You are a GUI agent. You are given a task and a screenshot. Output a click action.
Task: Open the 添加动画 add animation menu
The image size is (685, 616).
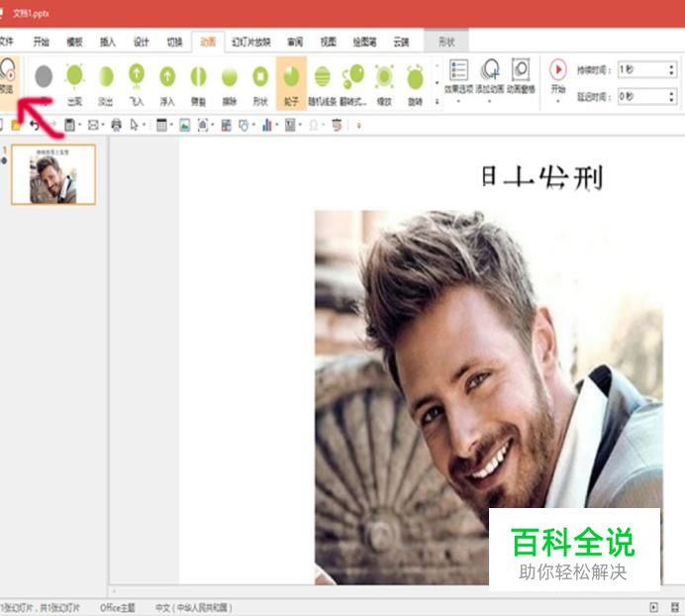[490, 80]
